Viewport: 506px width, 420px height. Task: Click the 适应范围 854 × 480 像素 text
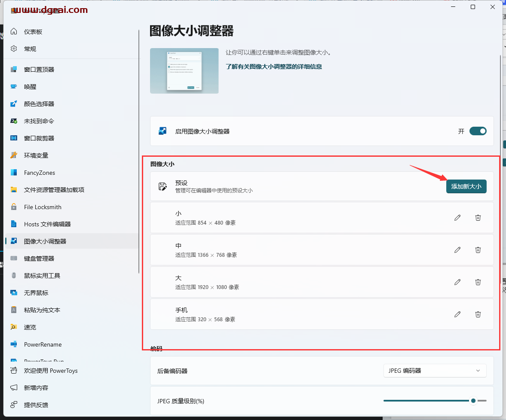205,223
